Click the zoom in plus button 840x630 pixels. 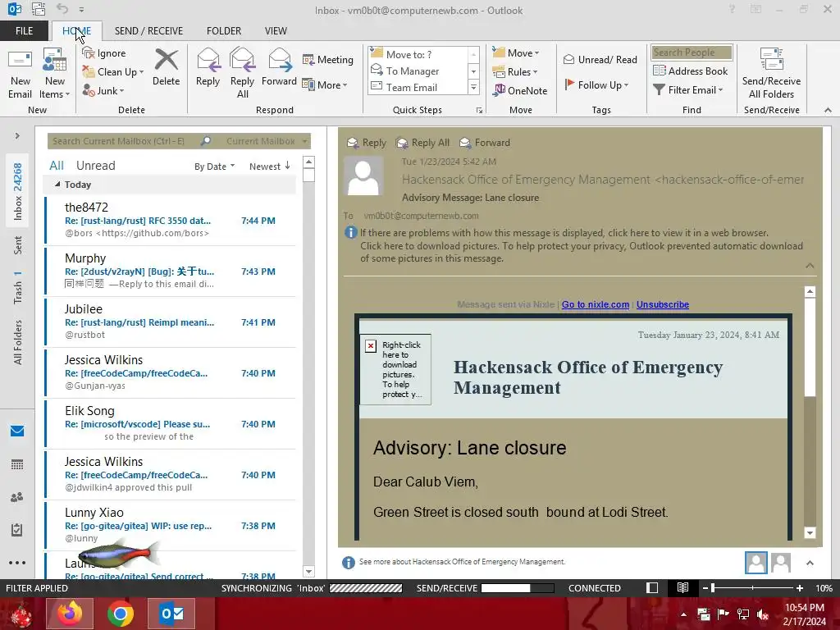[x=800, y=587]
